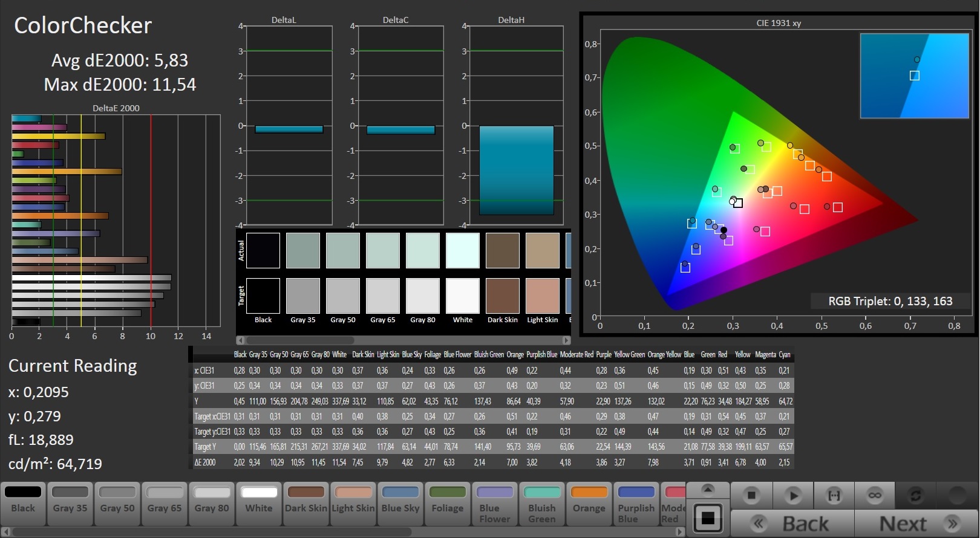Click the infinity continuous read icon
The image size is (980, 538).
click(875, 496)
